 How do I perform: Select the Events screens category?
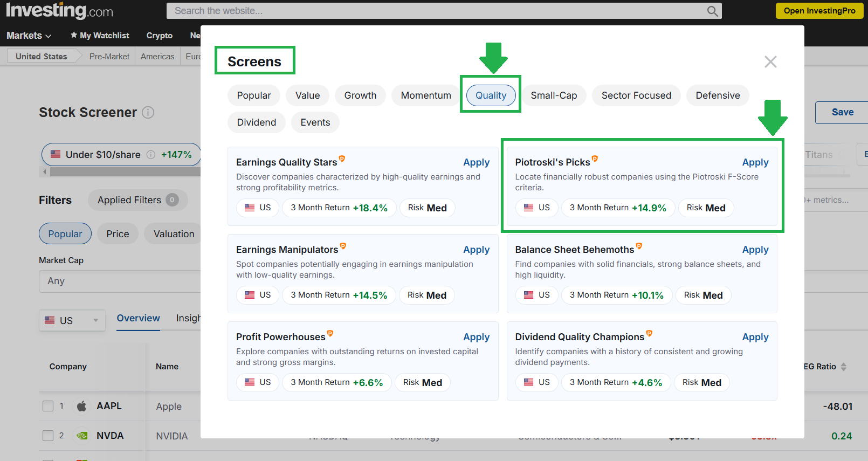coord(315,122)
